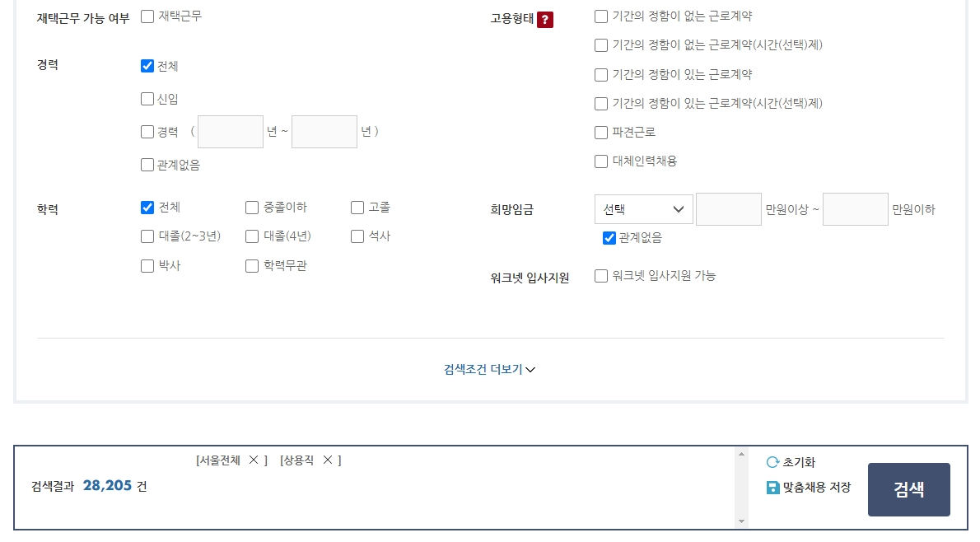
Task: Enable the 재택근무 checkbox
Action: pyautogui.click(x=145, y=15)
